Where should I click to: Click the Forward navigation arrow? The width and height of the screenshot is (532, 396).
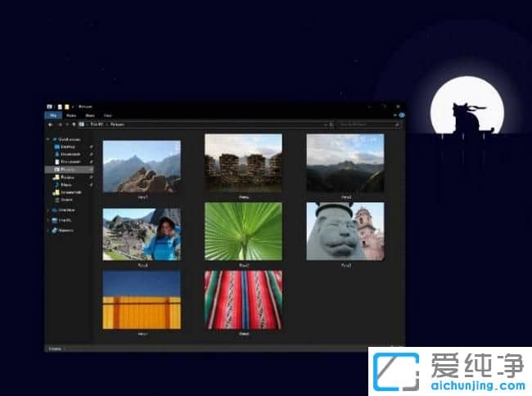[x=60, y=124]
